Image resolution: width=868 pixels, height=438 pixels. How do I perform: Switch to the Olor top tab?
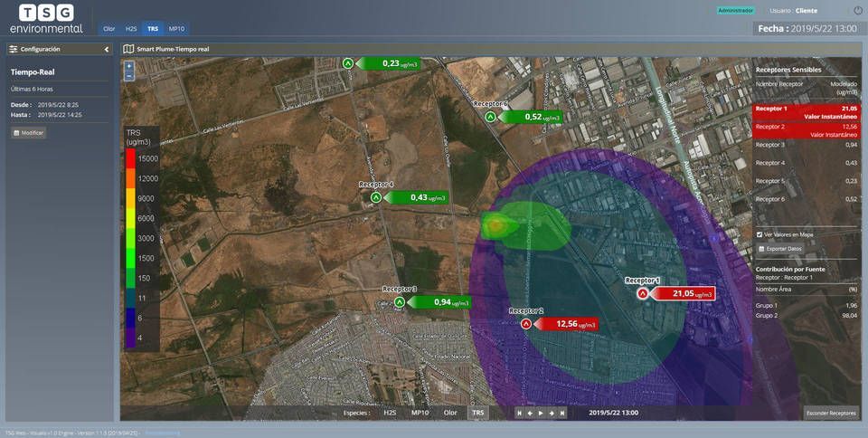tap(109, 29)
